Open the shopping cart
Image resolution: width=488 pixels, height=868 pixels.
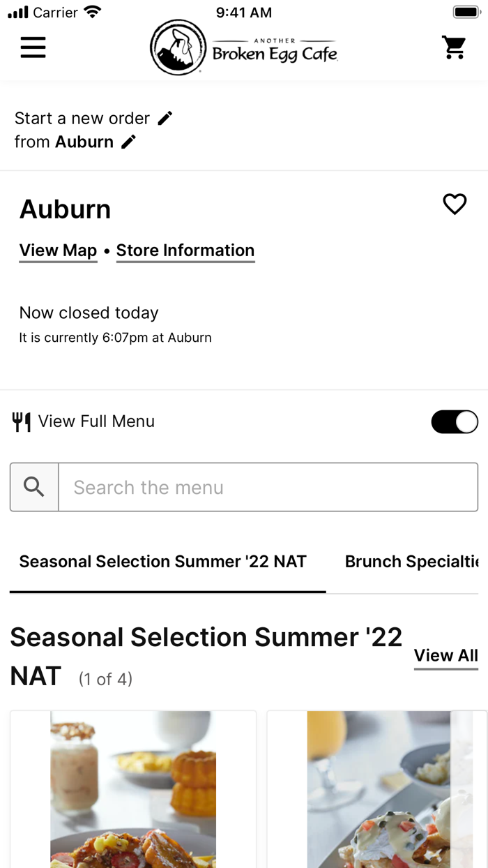(x=454, y=47)
